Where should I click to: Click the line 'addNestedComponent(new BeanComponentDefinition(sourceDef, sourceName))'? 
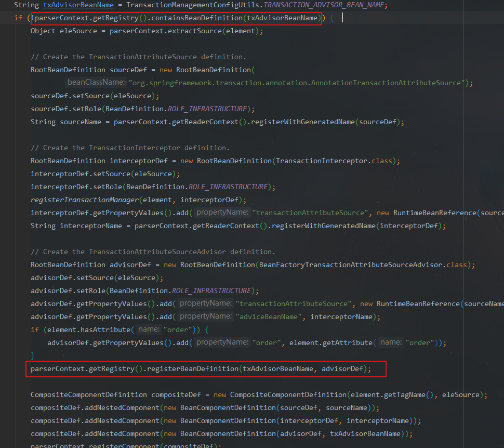pos(205,408)
